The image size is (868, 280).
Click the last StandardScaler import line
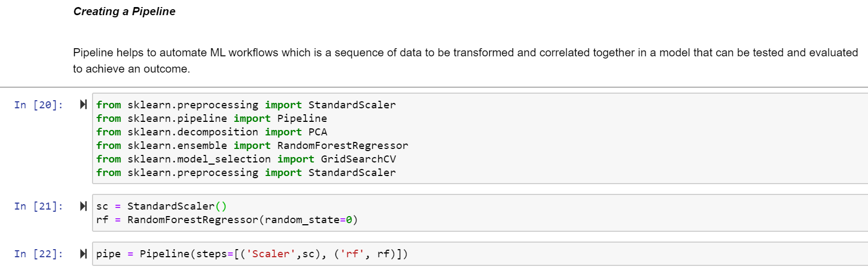(x=246, y=173)
